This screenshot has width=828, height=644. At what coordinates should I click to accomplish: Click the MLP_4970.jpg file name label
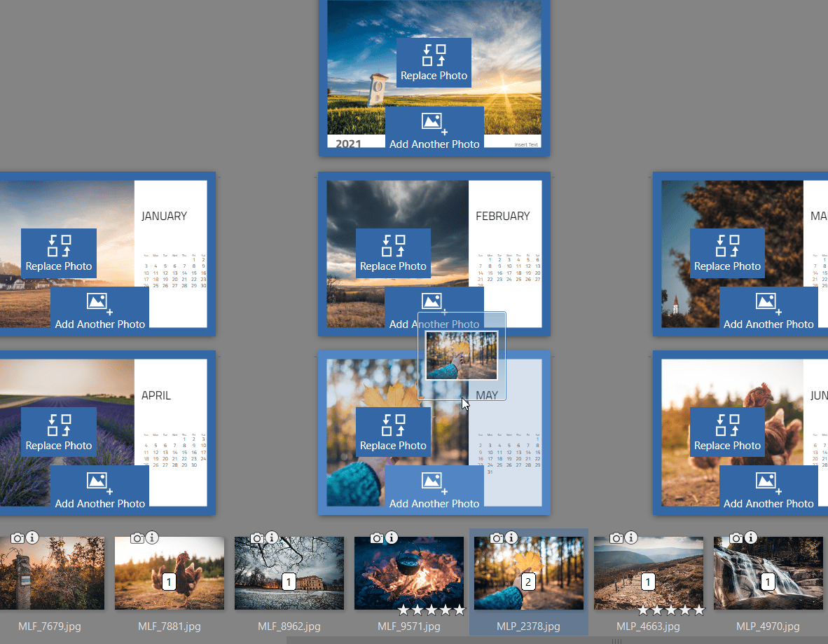(x=768, y=626)
